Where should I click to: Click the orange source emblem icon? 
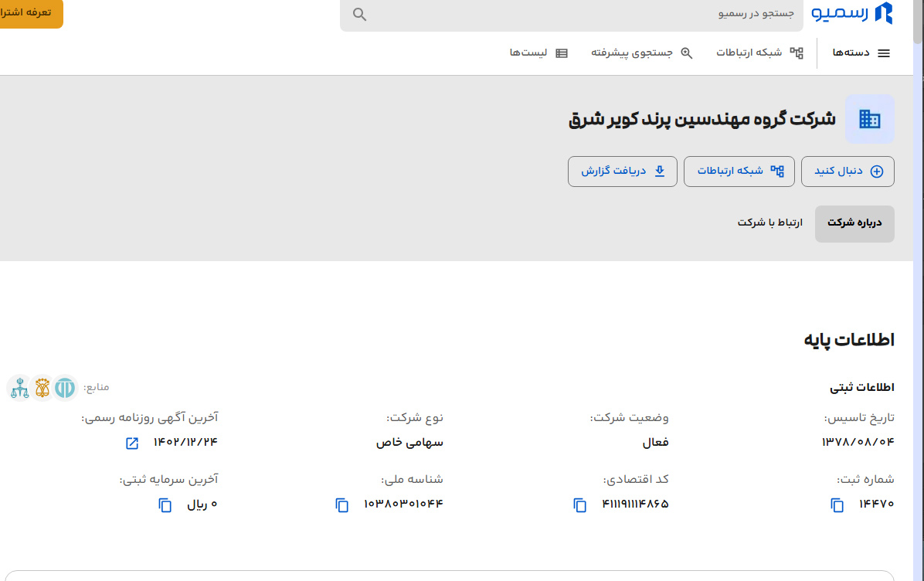click(x=42, y=387)
